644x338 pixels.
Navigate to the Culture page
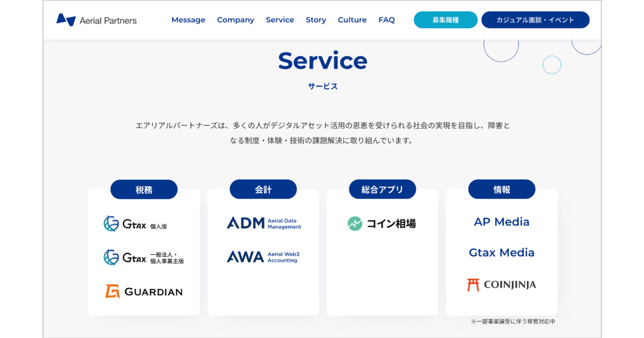click(352, 20)
